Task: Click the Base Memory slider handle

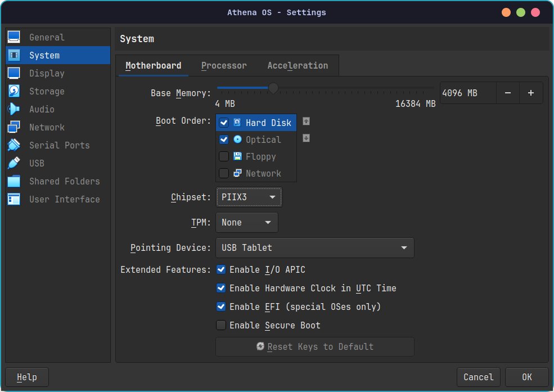Action: 273,88
